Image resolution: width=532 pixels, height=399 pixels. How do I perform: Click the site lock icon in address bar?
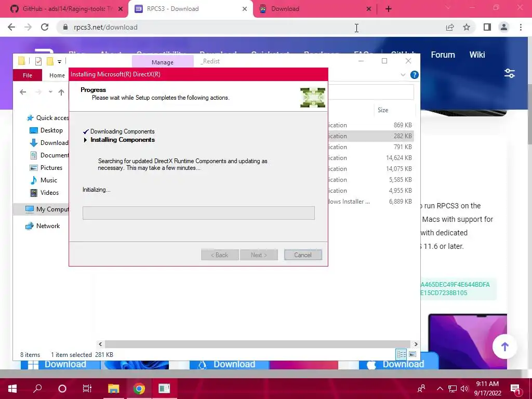pos(65,27)
